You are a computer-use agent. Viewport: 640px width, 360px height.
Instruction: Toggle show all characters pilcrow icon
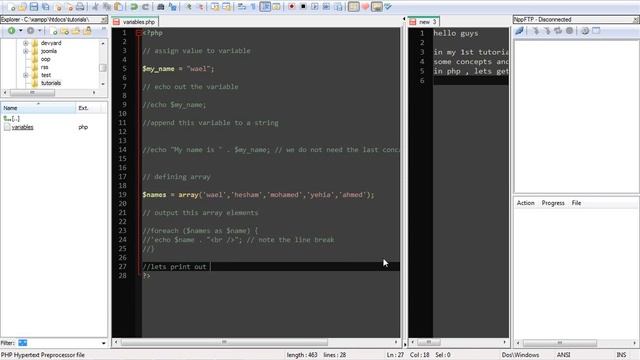point(253,7)
